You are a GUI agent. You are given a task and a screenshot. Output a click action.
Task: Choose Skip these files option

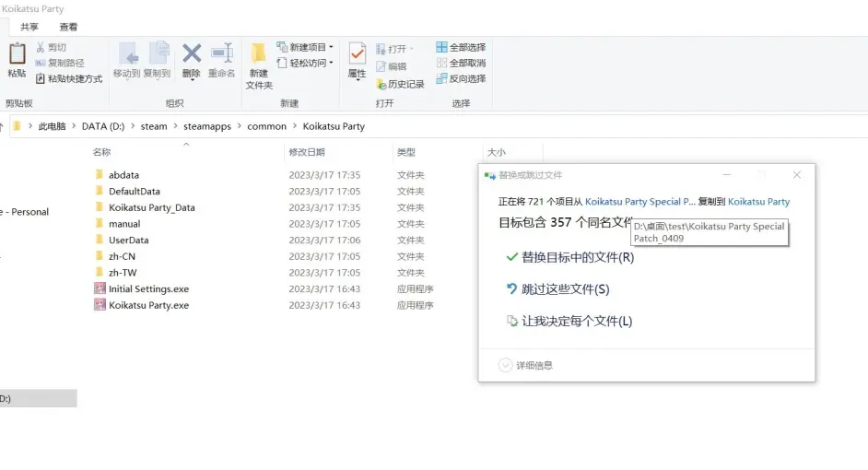pyautogui.click(x=565, y=289)
